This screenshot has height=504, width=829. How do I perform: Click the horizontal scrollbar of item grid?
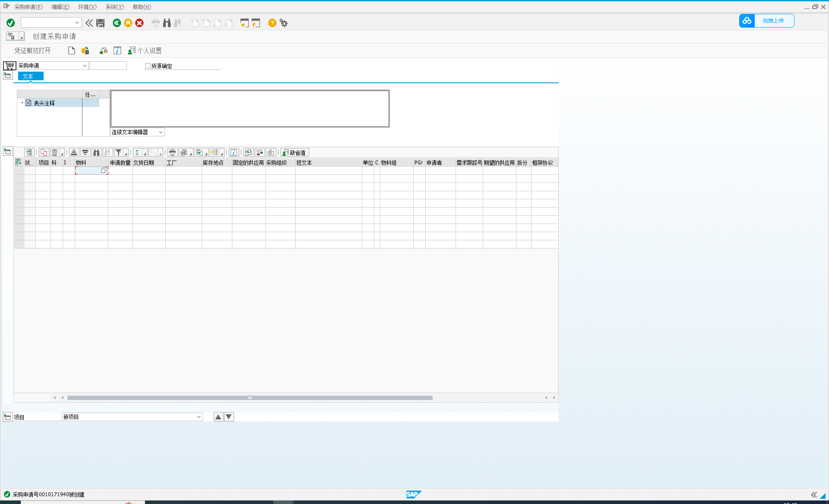250,398
